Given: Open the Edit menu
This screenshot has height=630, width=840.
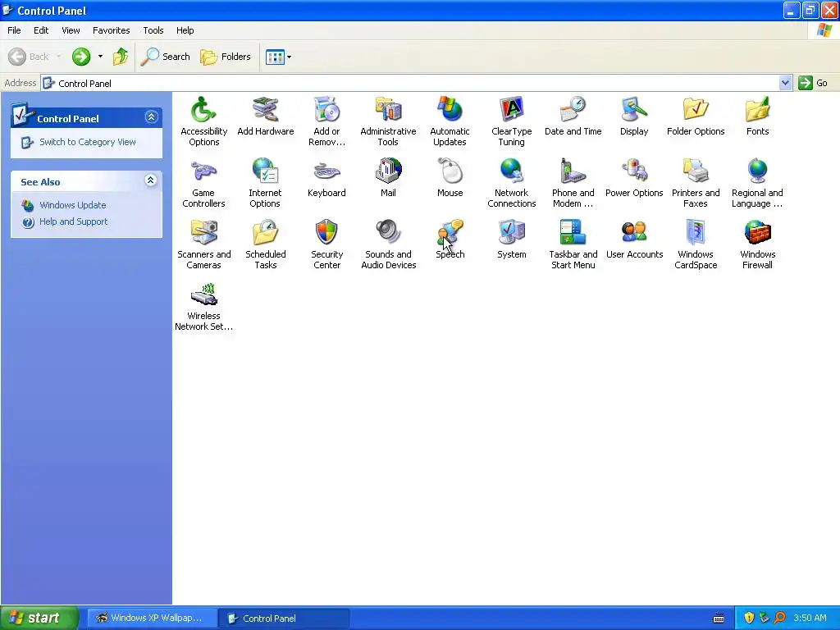Looking at the screenshot, I should [41, 30].
